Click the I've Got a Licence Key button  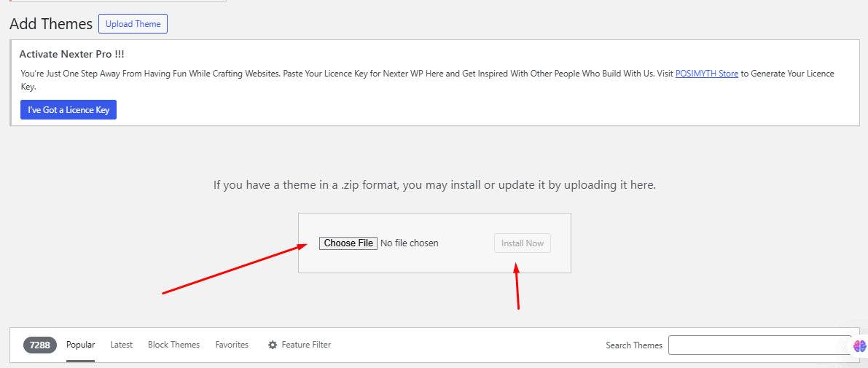pyautogui.click(x=69, y=110)
